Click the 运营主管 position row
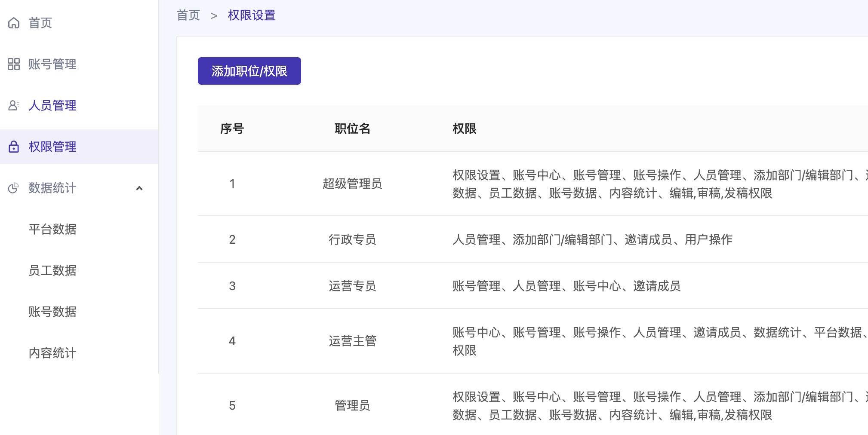This screenshot has width=868, height=435. pos(352,341)
